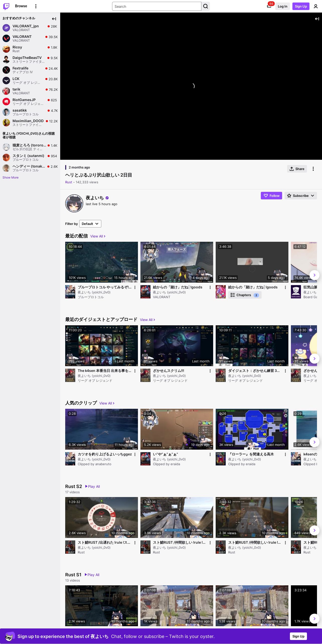Open the Fextralife avatar in sidebar
Viewport: 322px width, 644px height.
click(x=6, y=70)
